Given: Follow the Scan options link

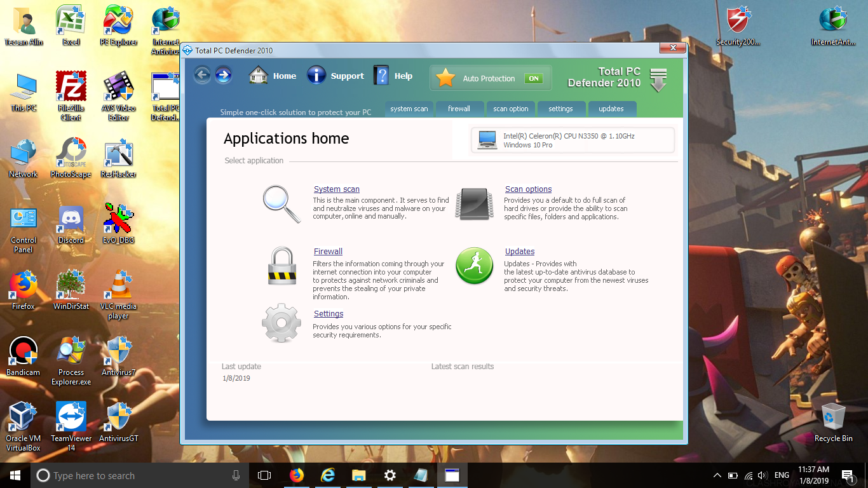Looking at the screenshot, I should coord(528,189).
